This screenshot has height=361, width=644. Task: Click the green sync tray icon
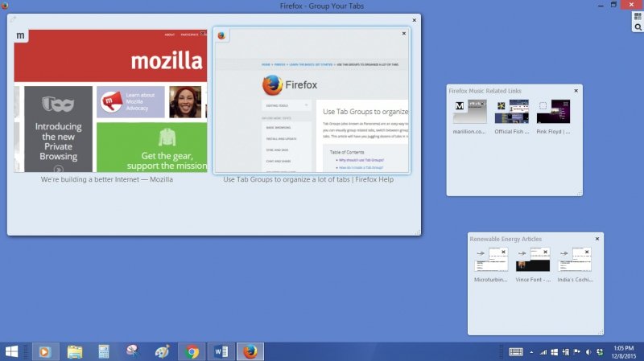pyautogui.click(x=600, y=352)
